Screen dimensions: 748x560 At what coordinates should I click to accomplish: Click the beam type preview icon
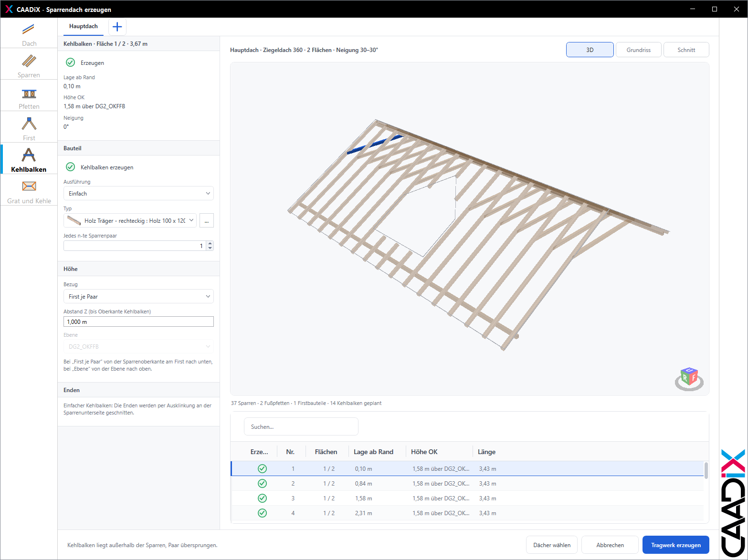click(74, 220)
